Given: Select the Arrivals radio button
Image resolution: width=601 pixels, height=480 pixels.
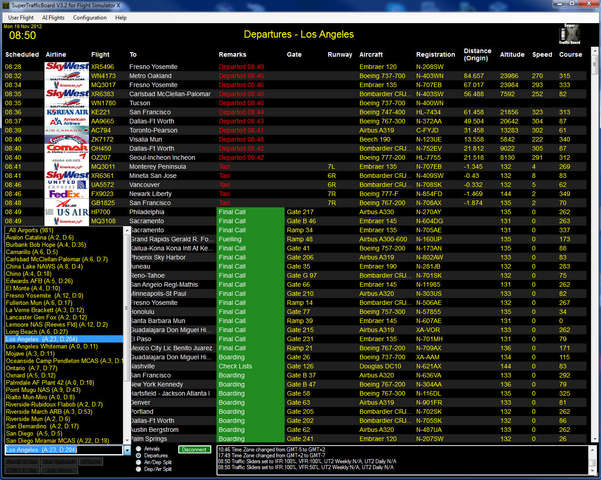Looking at the screenshot, I should (x=138, y=449).
